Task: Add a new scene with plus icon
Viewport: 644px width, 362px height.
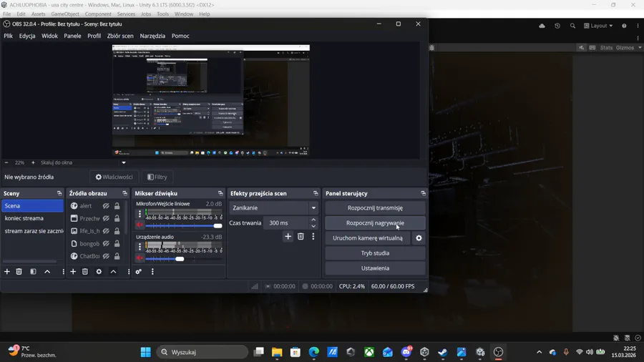Action: [x=7, y=272]
